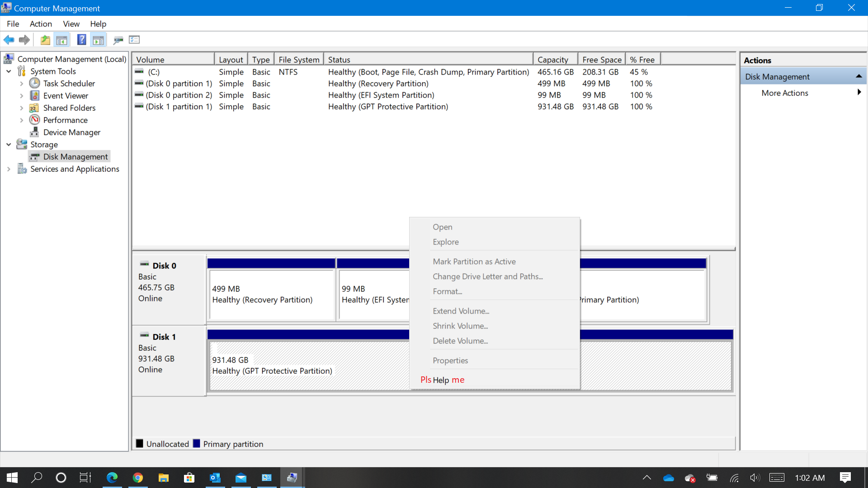This screenshot has width=868, height=488.
Task: Select Shared Folders in the tree
Action: 69,108
